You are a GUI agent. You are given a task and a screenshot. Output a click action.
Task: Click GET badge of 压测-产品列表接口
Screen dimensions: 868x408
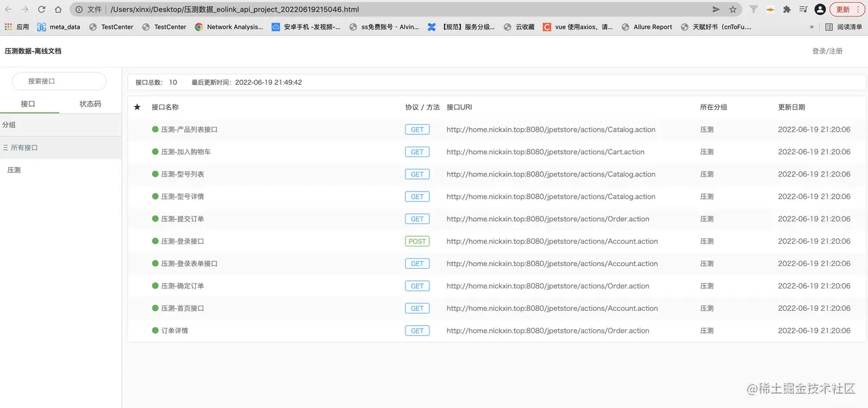417,130
